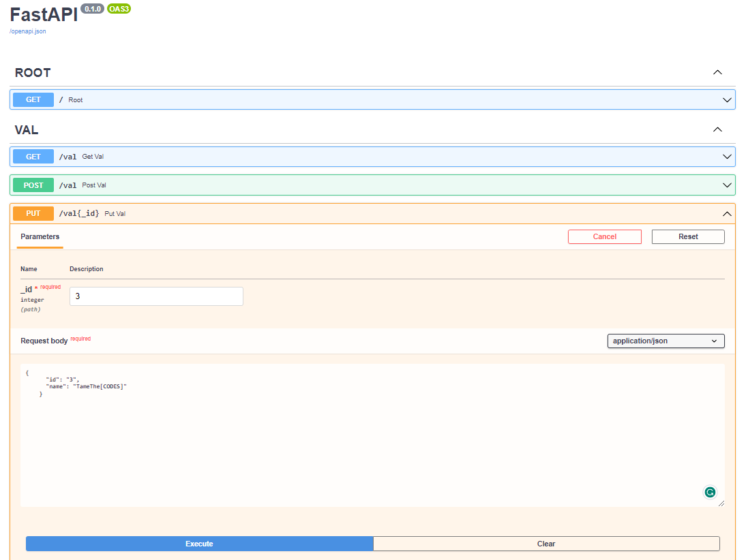Expand the GET /val endpoint arrow
This screenshot has height=560, width=748.
tap(727, 157)
